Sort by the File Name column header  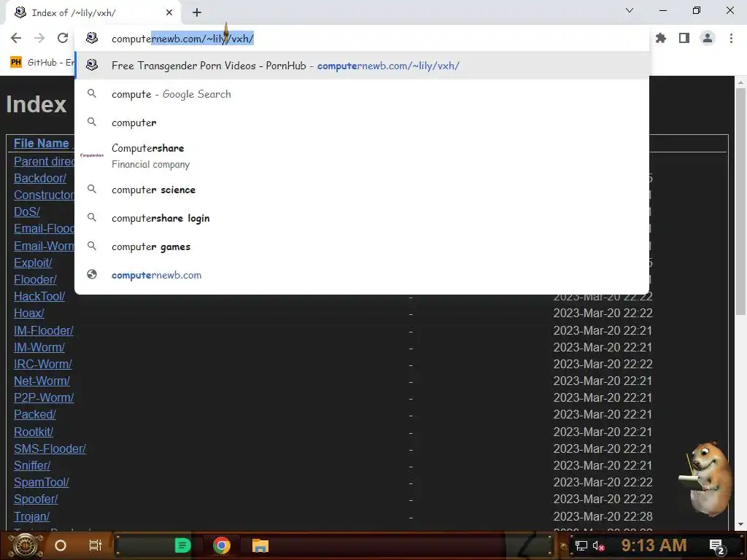click(41, 144)
